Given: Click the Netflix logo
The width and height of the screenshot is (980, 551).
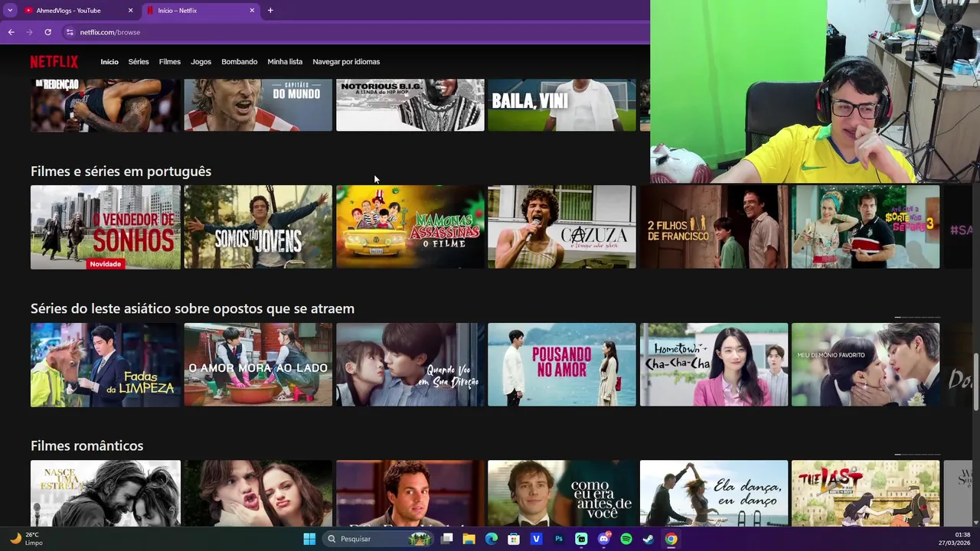Looking at the screenshot, I should click(54, 62).
